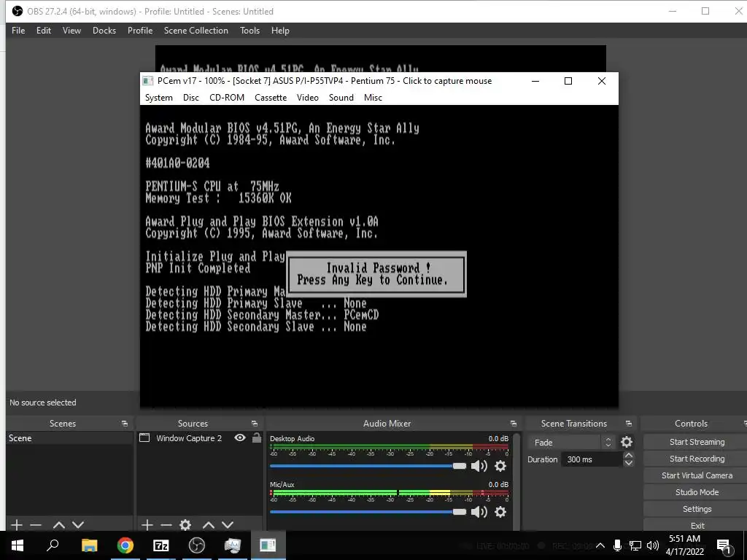This screenshot has width=747, height=560.
Task: Move scene down arrow
Action: pos(78,525)
